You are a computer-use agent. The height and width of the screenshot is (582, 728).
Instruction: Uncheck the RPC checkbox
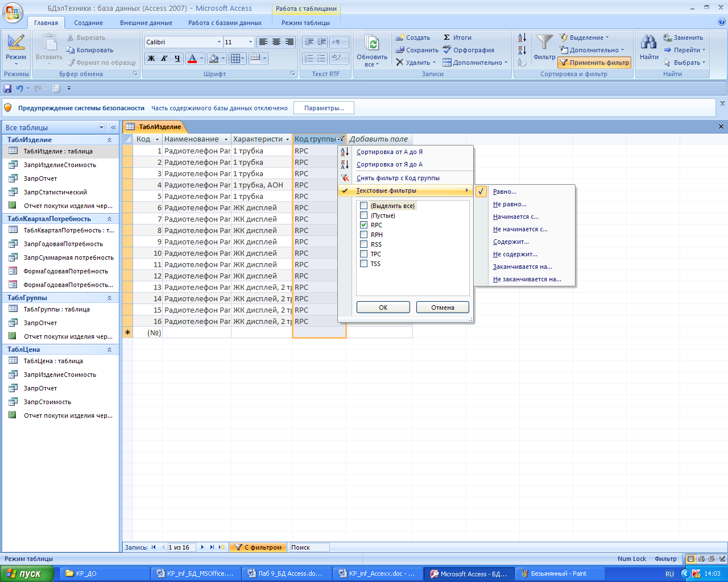pyautogui.click(x=363, y=225)
